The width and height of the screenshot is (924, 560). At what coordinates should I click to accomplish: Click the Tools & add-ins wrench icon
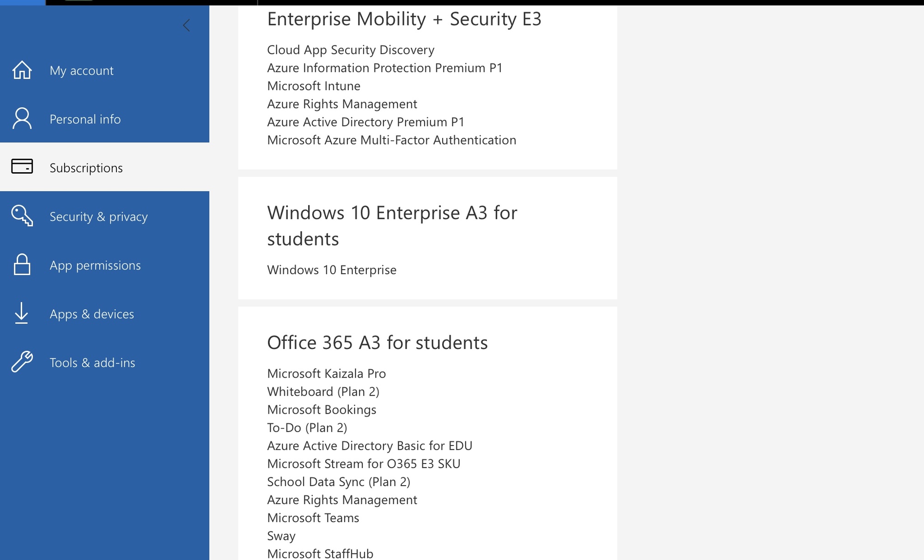click(22, 361)
